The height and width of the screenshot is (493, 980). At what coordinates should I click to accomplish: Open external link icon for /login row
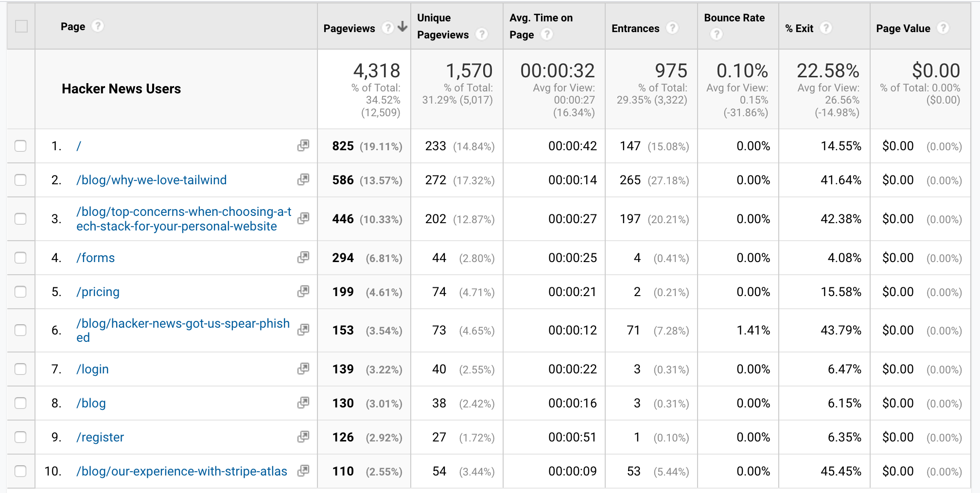(x=303, y=369)
